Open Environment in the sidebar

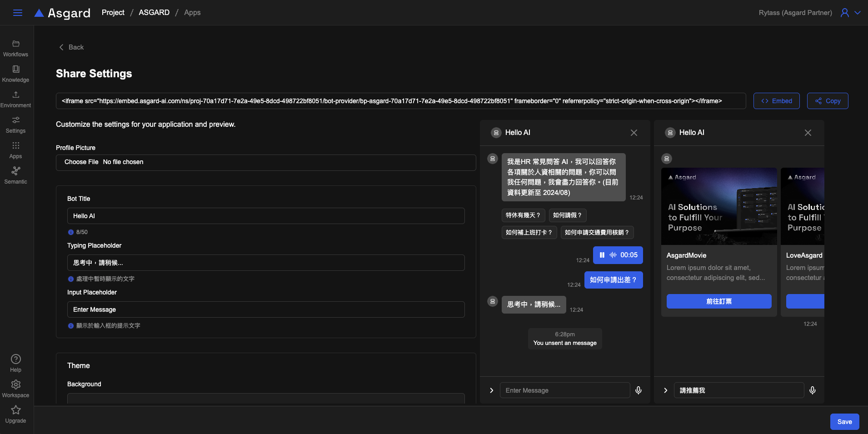click(16, 99)
